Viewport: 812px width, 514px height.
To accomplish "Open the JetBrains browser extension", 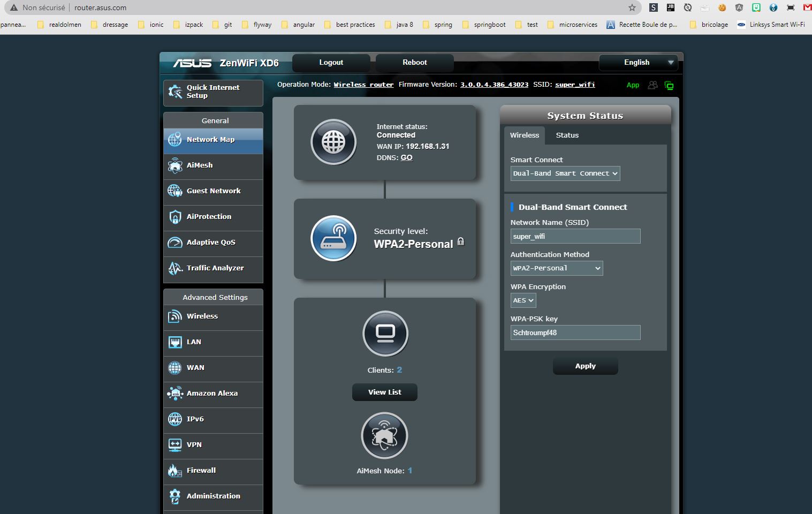I will (x=671, y=7).
